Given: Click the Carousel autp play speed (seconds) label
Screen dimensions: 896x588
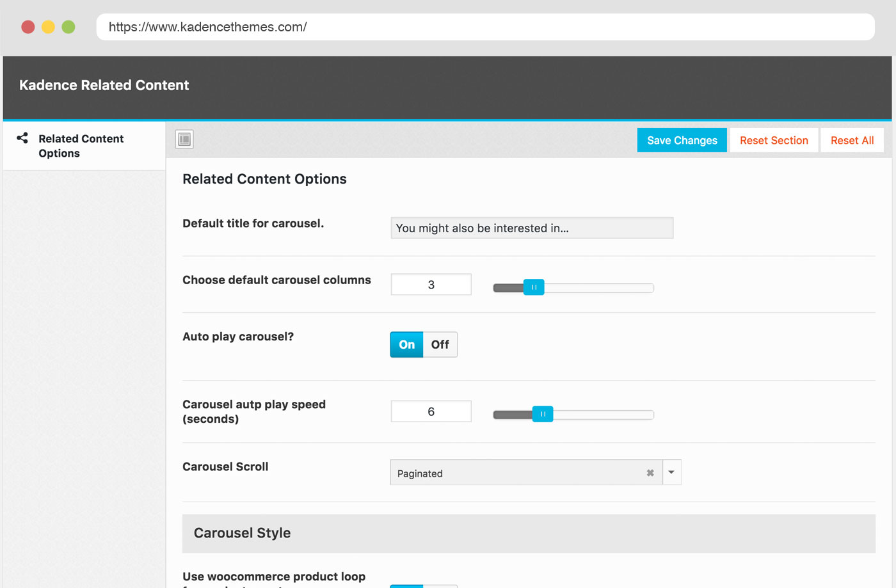Looking at the screenshot, I should point(254,411).
